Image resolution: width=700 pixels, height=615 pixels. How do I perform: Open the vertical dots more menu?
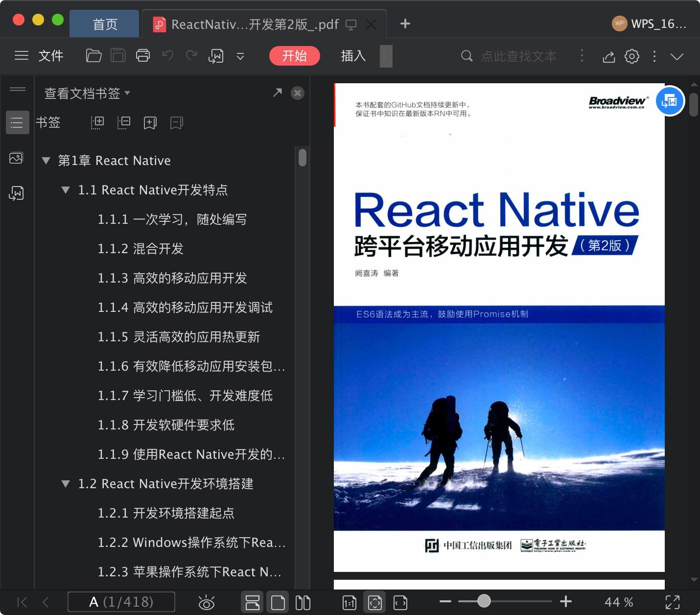click(x=654, y=56)
